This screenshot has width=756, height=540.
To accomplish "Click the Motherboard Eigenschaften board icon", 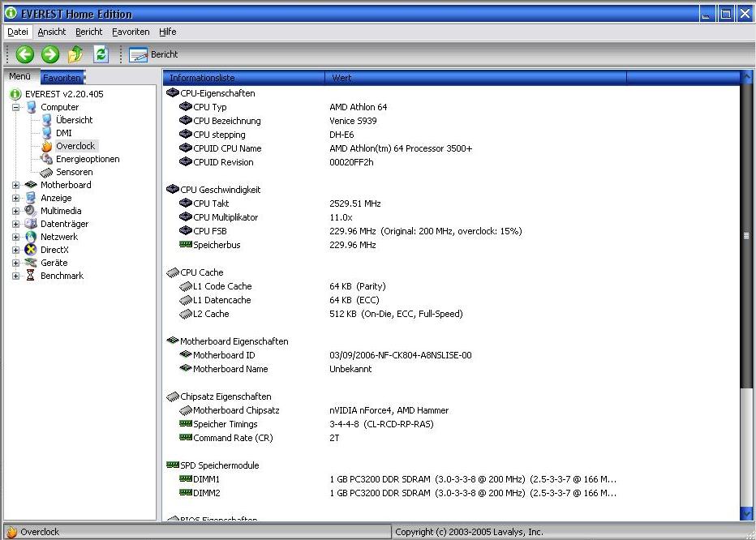I will pos(172,341).
